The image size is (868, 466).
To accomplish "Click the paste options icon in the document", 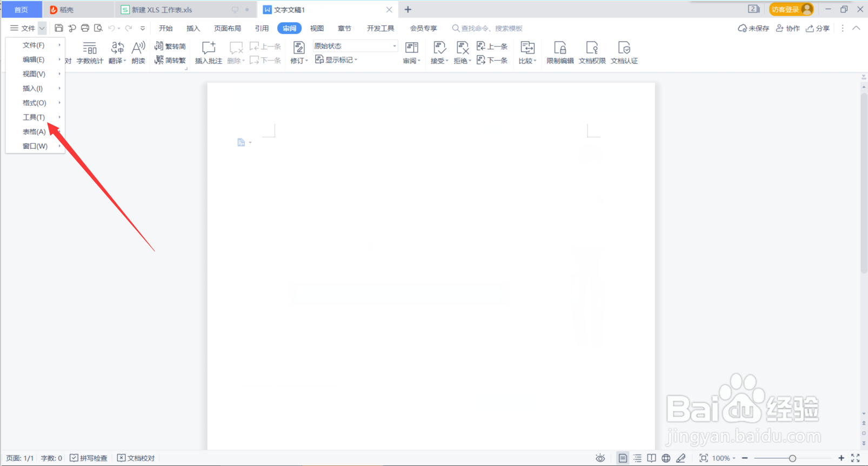I will pyautogui.click(x=241, y=142).
